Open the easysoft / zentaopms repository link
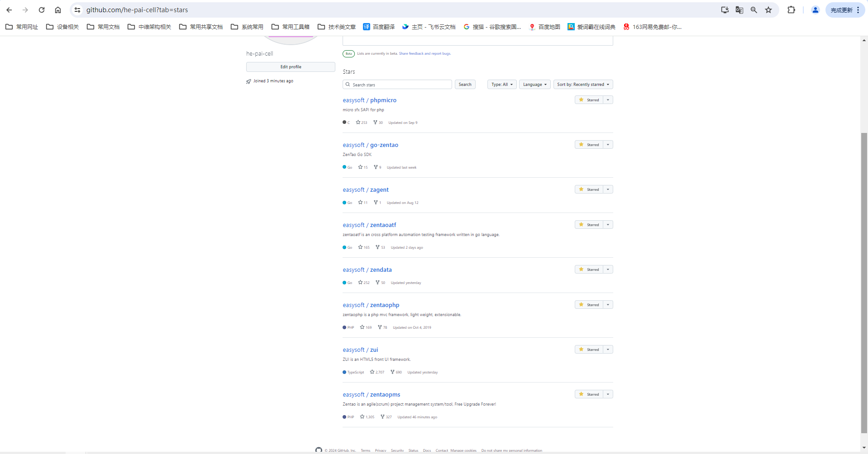This screenshot has height=454, width=868. click(372, 395)
